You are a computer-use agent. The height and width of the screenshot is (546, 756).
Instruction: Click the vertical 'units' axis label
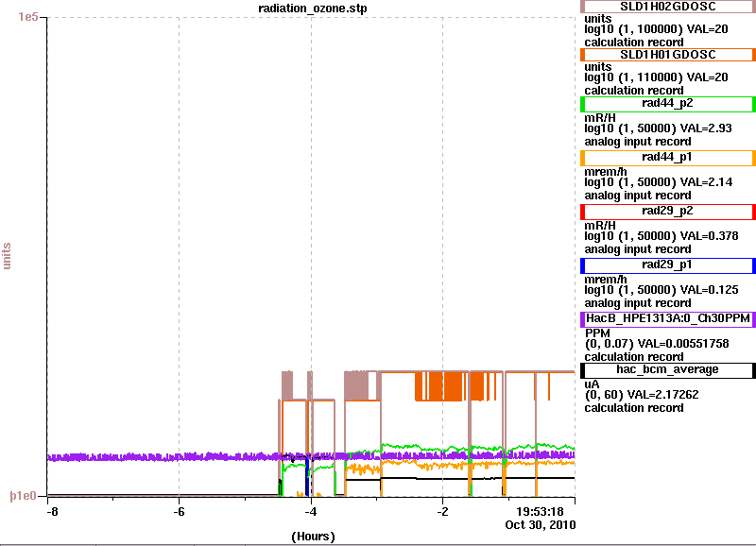pos(7,256)
